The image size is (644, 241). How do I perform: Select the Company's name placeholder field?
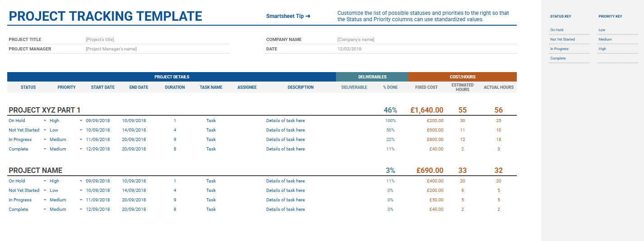(x=355, y=40)
